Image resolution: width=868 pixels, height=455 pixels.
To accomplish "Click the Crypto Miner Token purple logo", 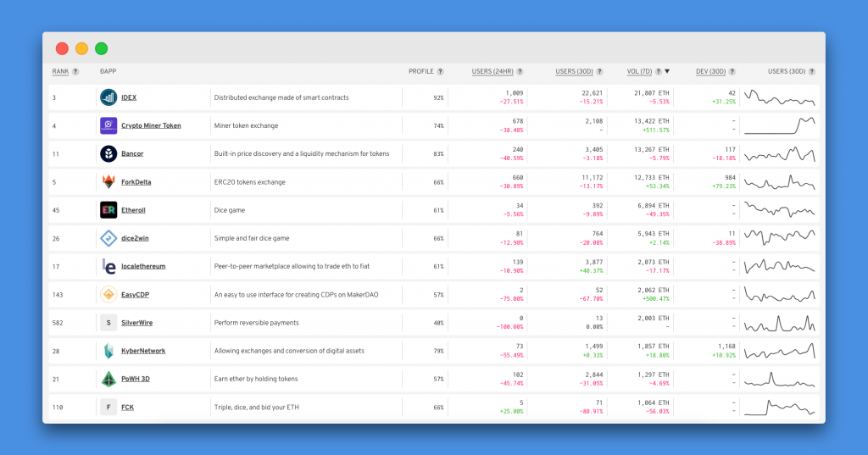I will [x=108, y=125].
